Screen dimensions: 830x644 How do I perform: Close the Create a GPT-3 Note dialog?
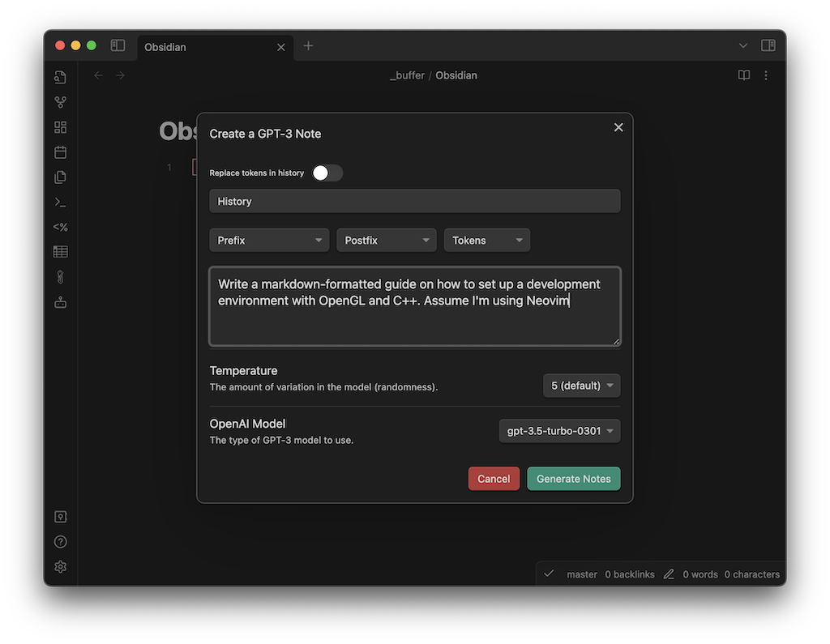coord(618,127)
